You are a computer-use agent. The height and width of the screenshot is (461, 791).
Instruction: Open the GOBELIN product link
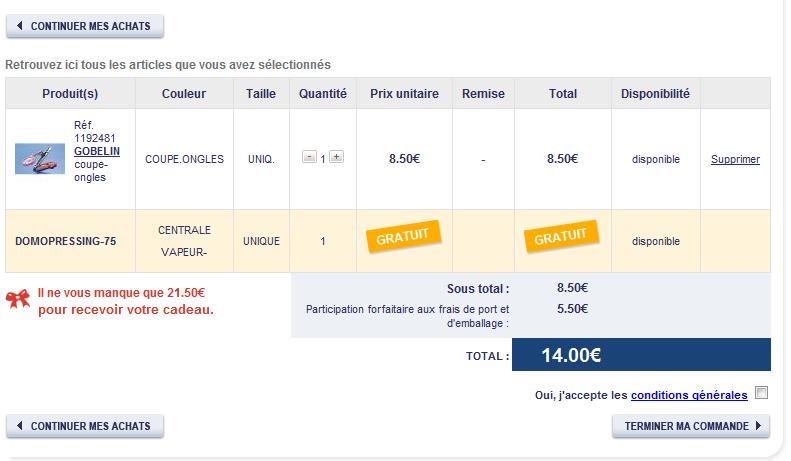97,150
